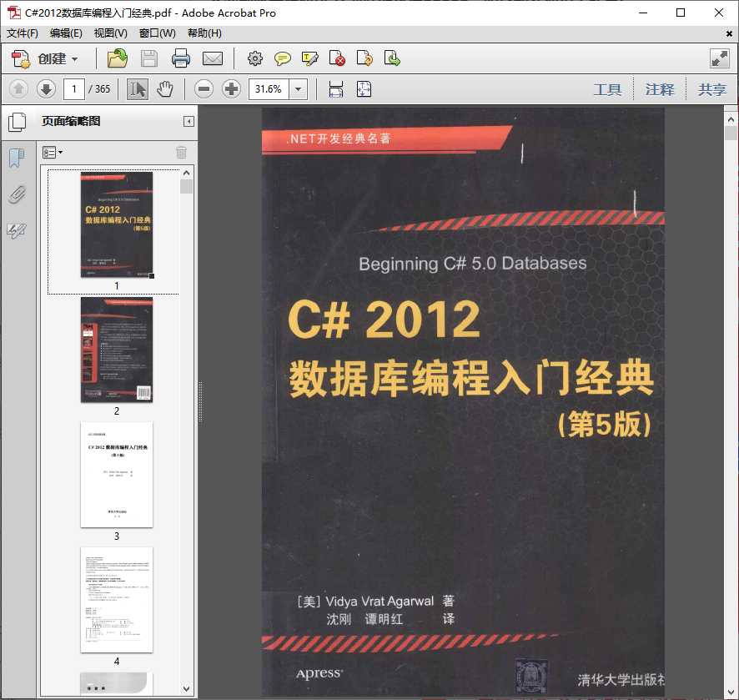Open the Bookmarks panel in the sidebar

[x=17, y=157]
